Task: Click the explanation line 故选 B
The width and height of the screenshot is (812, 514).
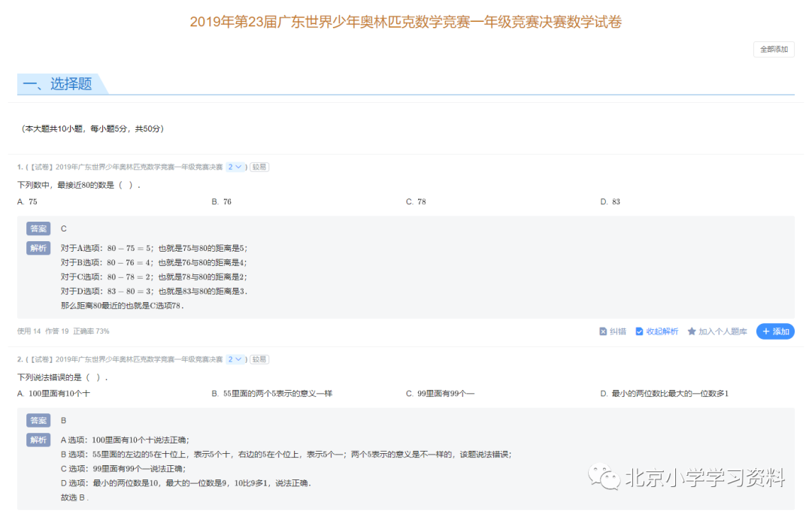Action: point(74,498)
